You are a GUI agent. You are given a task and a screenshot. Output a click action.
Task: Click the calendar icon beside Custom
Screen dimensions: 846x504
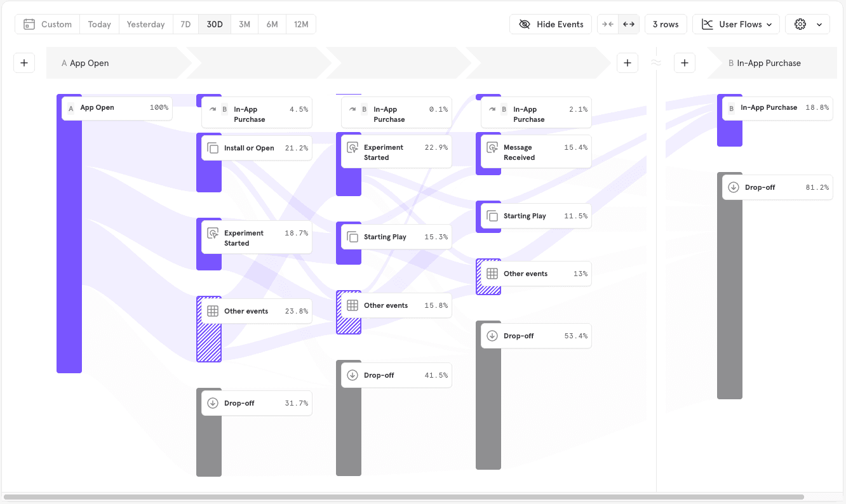click(x=29, y=24)
